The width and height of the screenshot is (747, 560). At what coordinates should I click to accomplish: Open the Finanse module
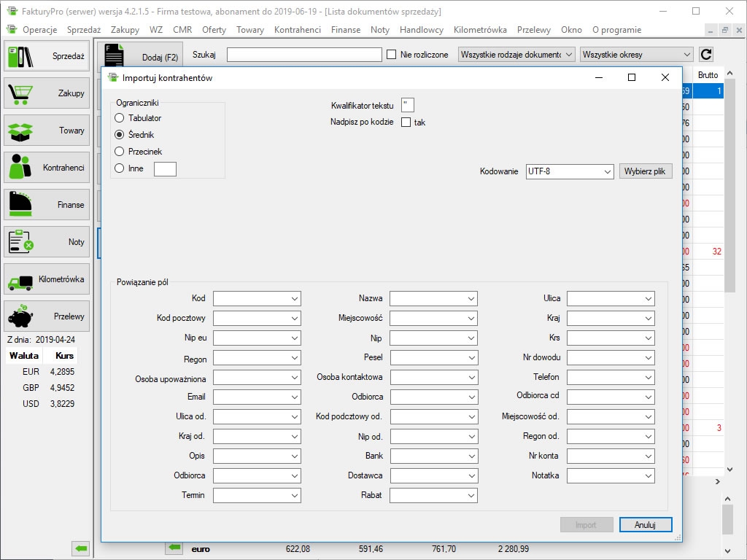[47, 205]
